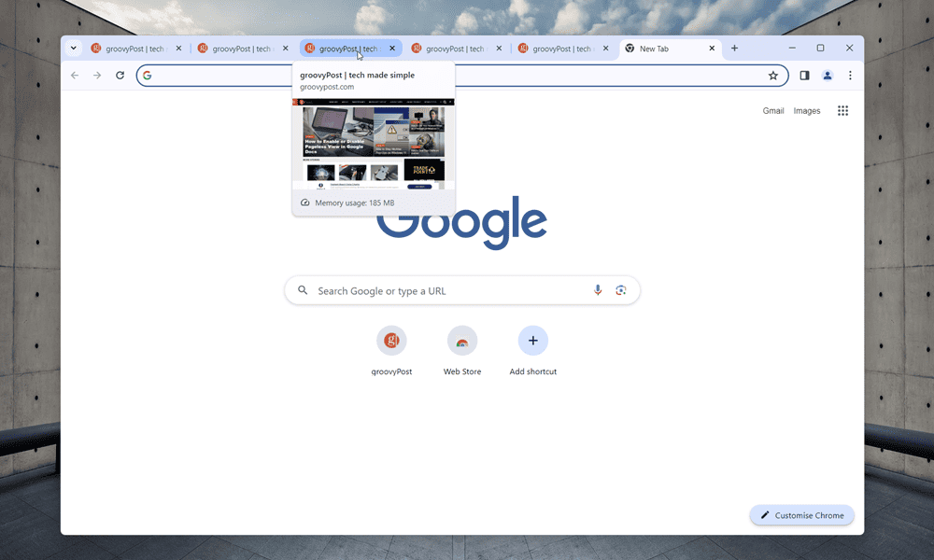Close the first groovyPost tab
The width and height of the screenshot is (934, 560).
(x=178, y=49)
